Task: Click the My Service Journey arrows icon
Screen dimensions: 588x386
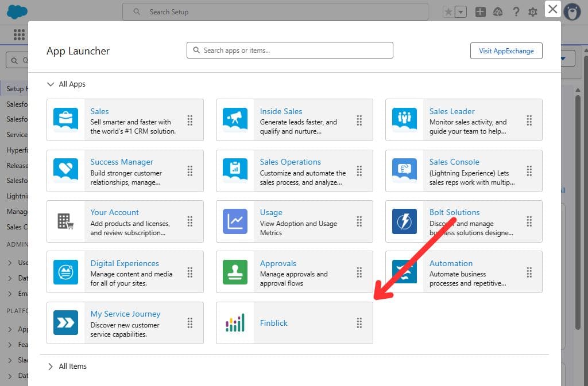Action: [x=65, y=322]
